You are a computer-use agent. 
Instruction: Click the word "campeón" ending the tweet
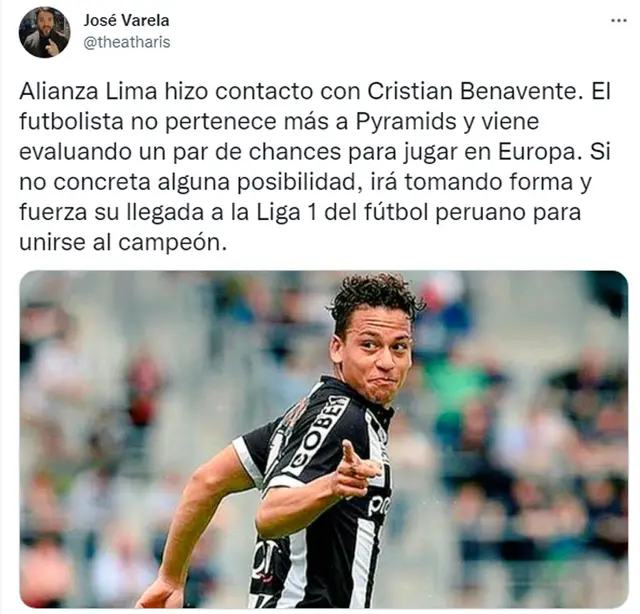coord(172,243)
